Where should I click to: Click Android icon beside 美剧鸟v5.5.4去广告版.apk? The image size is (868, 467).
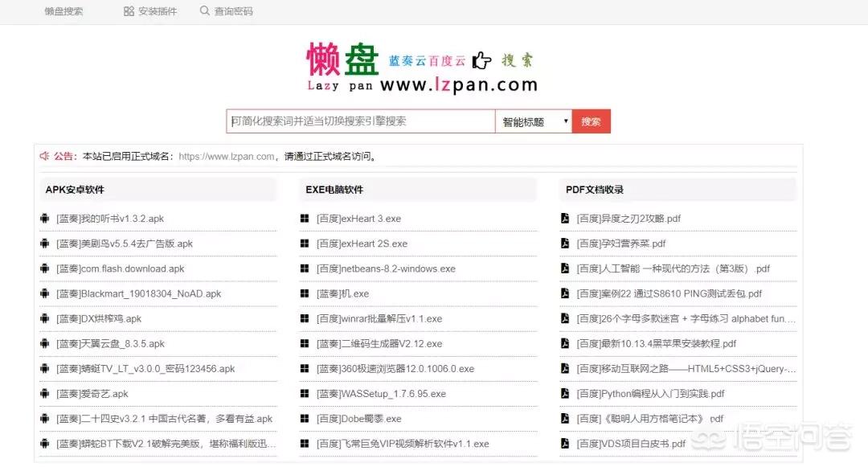(44, 243)
